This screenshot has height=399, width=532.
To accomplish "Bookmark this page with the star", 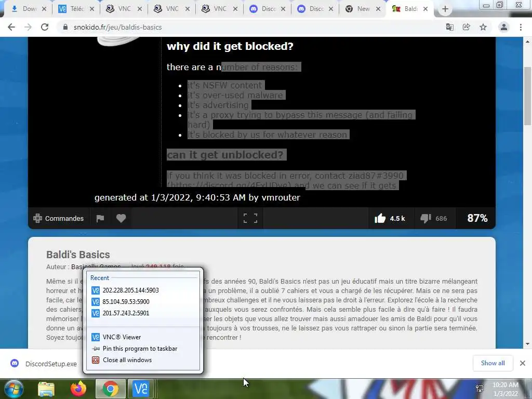I will [483, 27].
